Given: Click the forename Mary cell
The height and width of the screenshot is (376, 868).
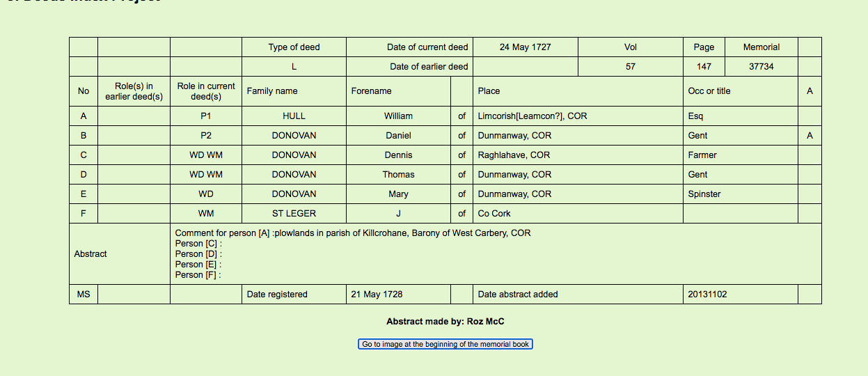Looking at the screenshot, I should point(398,194).
